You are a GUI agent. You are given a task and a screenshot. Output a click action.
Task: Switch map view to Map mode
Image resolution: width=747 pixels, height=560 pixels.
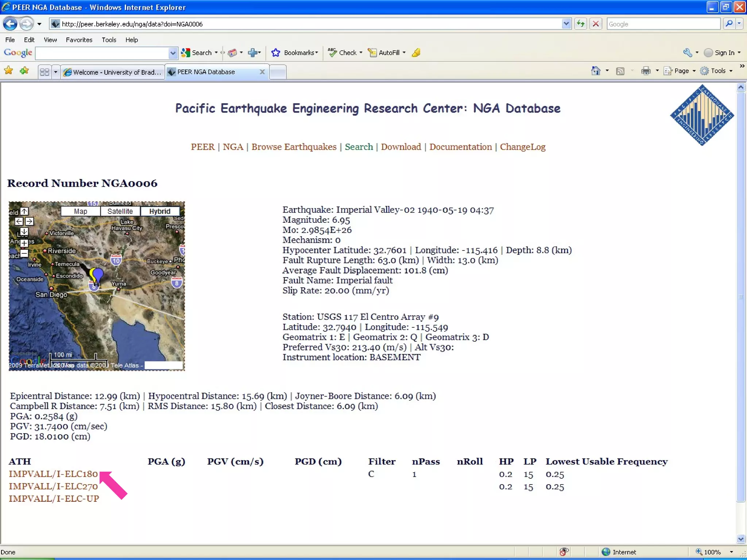pyautogui.click(x=80, y=211)
